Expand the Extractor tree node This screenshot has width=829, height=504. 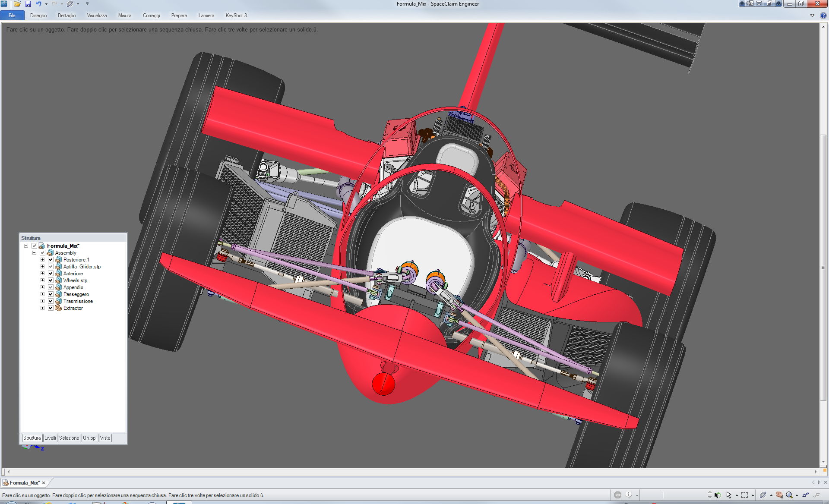tap(42, 308)
